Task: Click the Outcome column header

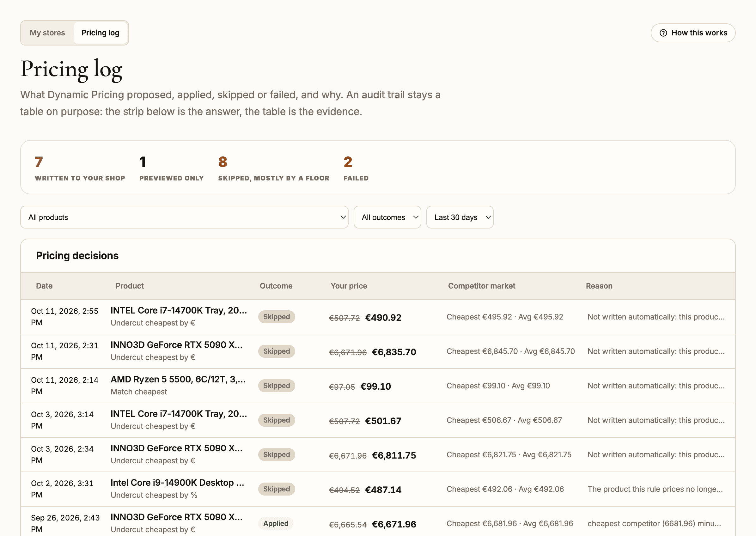Action: point(276,286)
